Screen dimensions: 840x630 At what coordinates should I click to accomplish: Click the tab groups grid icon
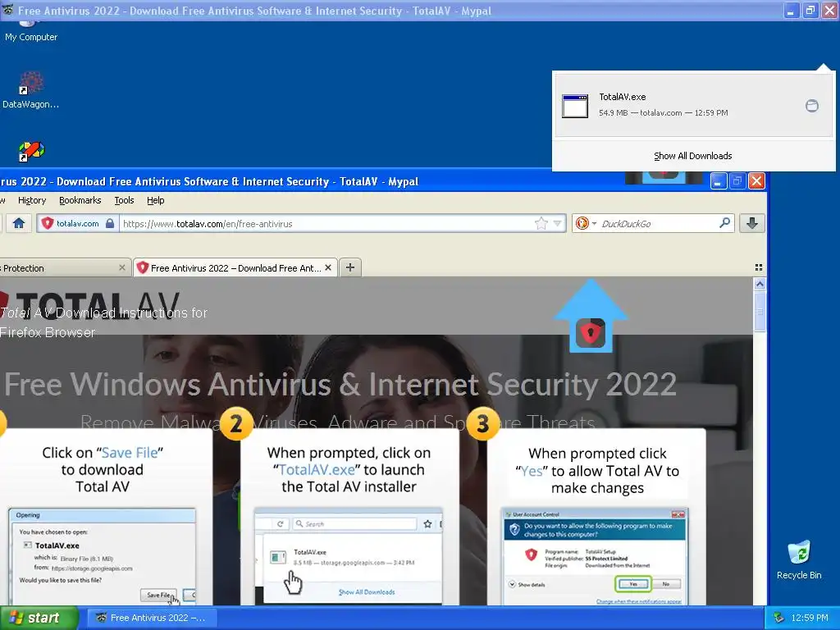(759, 267)
